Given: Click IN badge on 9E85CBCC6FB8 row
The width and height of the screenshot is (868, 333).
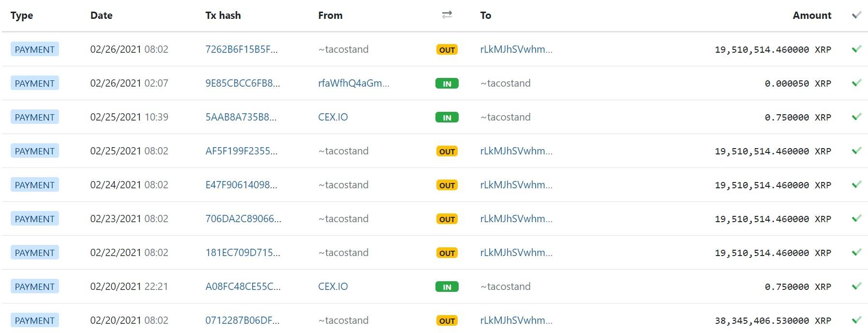Looking at the screenshot, I should coord(447,83).
